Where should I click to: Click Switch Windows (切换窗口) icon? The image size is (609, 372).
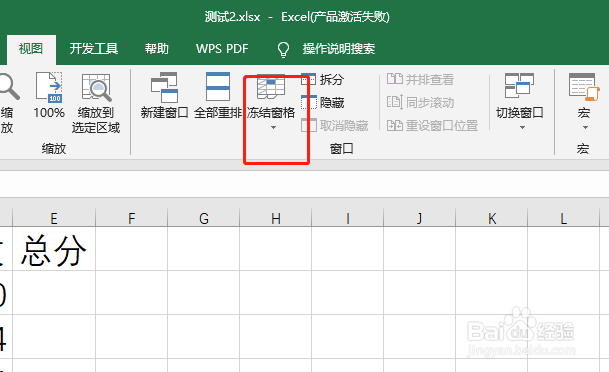[519, 85]
